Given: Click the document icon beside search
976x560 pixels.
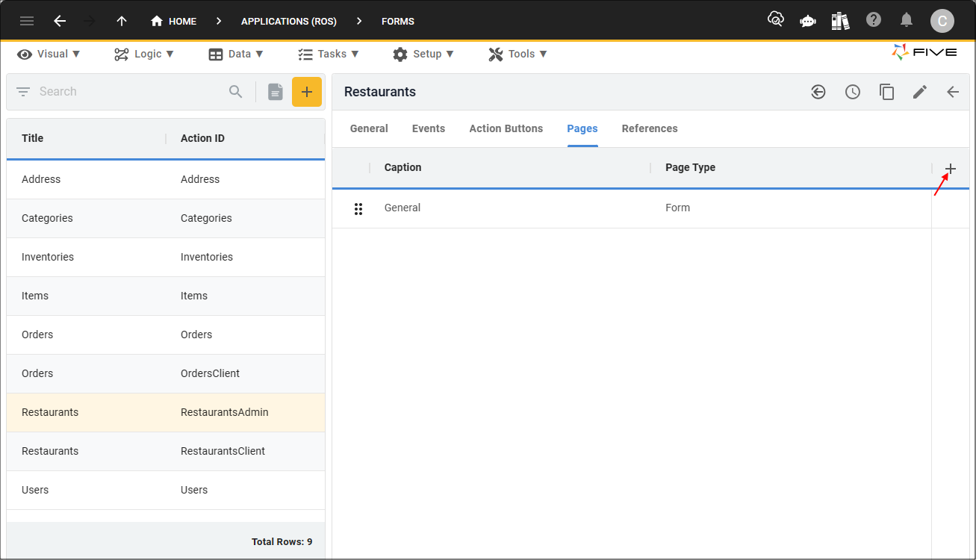Looking at the screenshot, I should pyautogui.click(x=276, y=92).
